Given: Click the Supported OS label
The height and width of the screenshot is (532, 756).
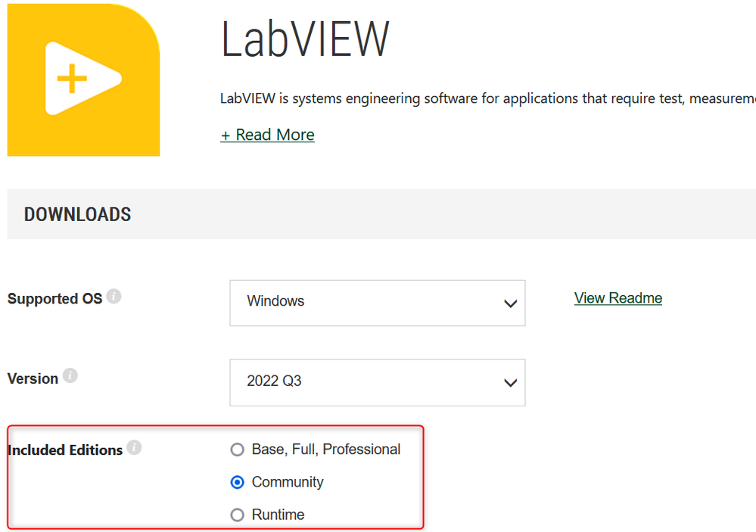Looking at the screenshot, I should pyautogui.click(x=55, y=299).
